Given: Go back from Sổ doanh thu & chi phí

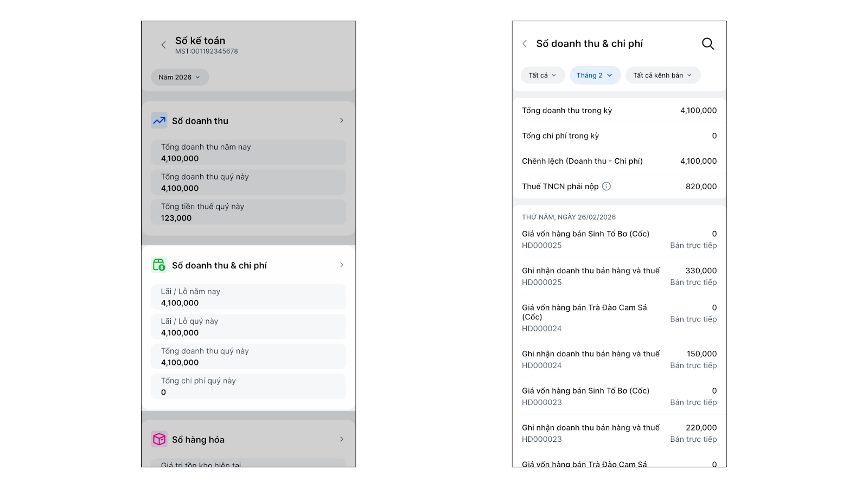Looking at the screenshot, I should [x=525, y=44].
